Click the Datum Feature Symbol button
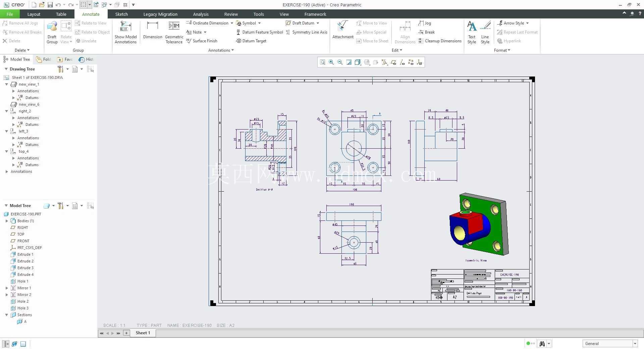This screenshot has height=349, width=644. coord(259,32)
